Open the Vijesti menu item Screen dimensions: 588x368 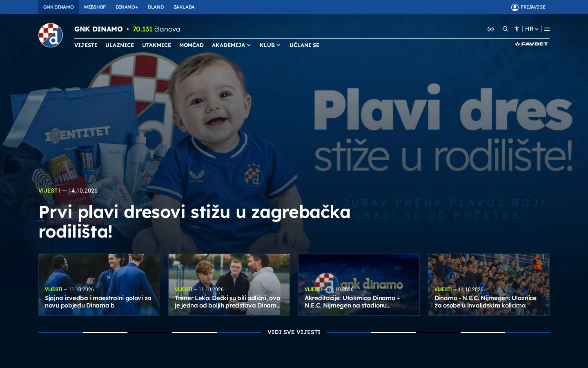pyautogui.click(x=86, y=45)
